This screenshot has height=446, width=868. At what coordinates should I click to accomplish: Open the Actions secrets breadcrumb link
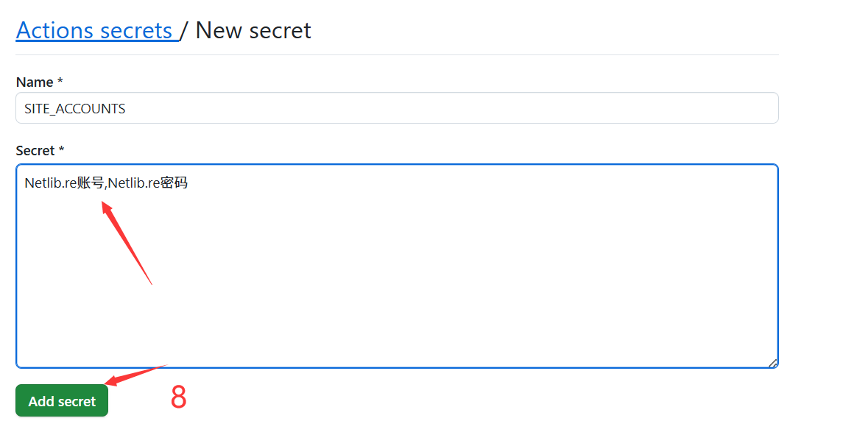pyautogui.click(x=94, y=30)
